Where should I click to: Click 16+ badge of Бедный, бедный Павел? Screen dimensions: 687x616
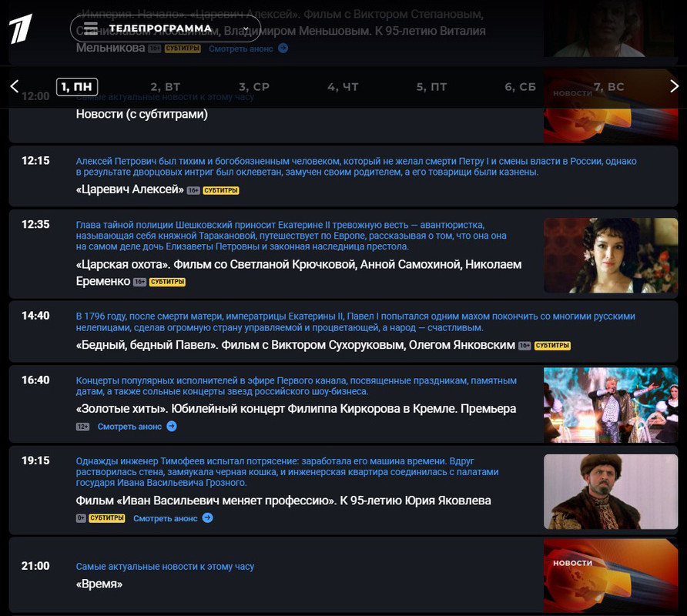click(524, 346)
